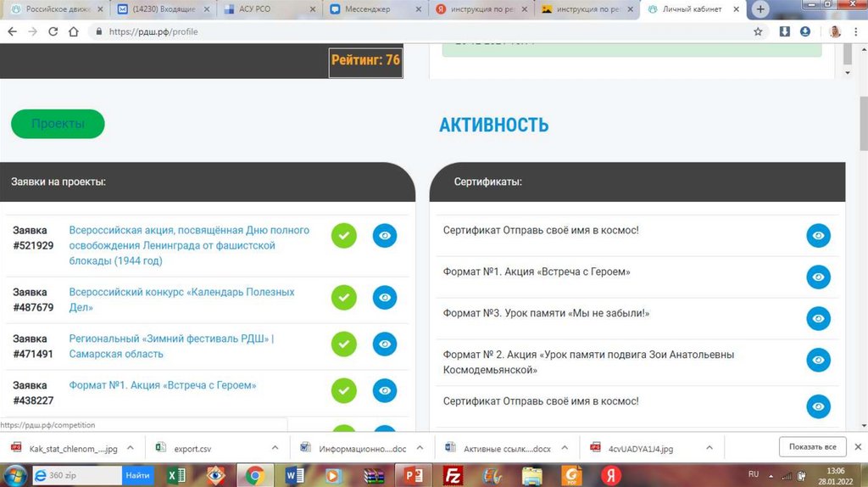Open export.csv downloaded file
This screenshot has width=868, height=487.
pyautogui.click(x=185, y=448)
